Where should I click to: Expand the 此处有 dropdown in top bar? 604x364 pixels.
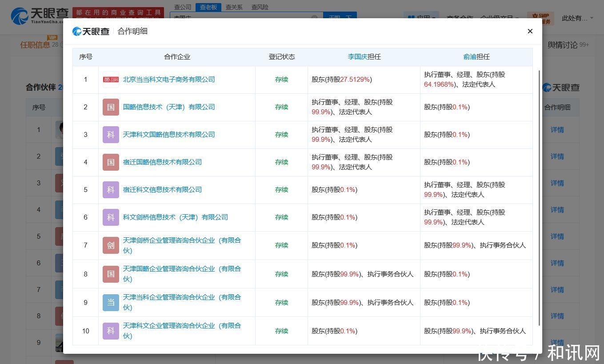(577, 18)
